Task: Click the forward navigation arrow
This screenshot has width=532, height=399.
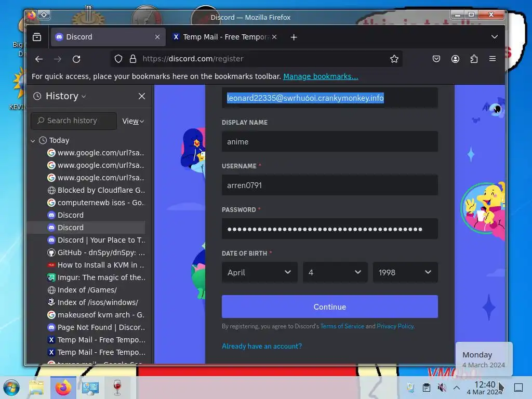Action: coord(58,59)
